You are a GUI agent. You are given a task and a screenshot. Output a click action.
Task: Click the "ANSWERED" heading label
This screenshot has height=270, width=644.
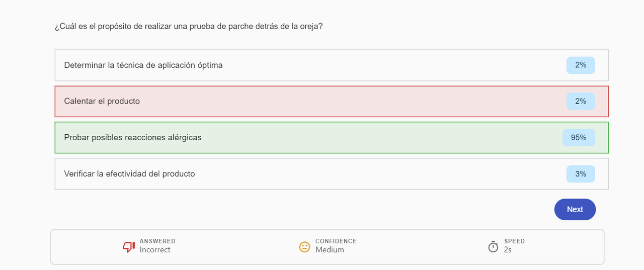click(157, 241)
